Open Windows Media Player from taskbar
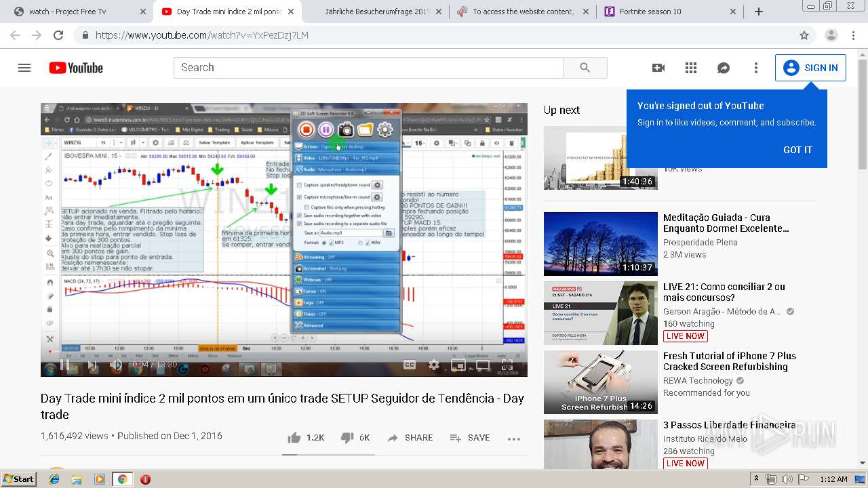Viewport: 868px width, 488px height. (x=100, y=479)
